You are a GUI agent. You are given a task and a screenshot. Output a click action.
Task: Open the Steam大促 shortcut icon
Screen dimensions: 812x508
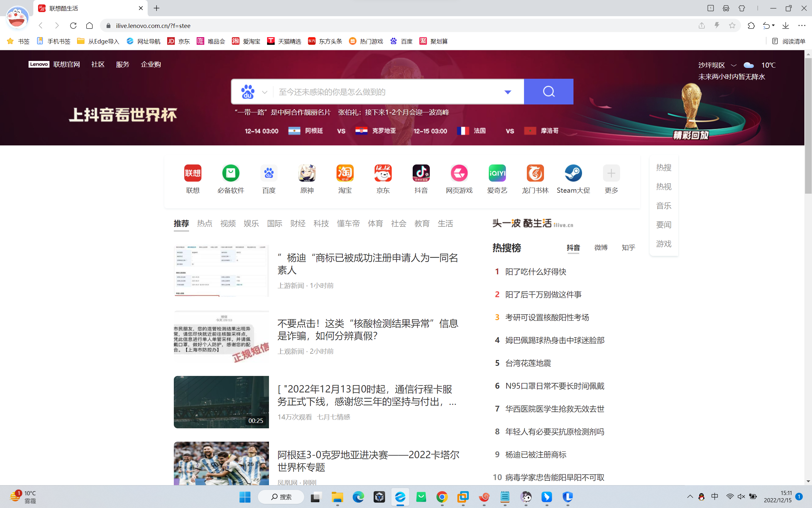pos(573,173)
